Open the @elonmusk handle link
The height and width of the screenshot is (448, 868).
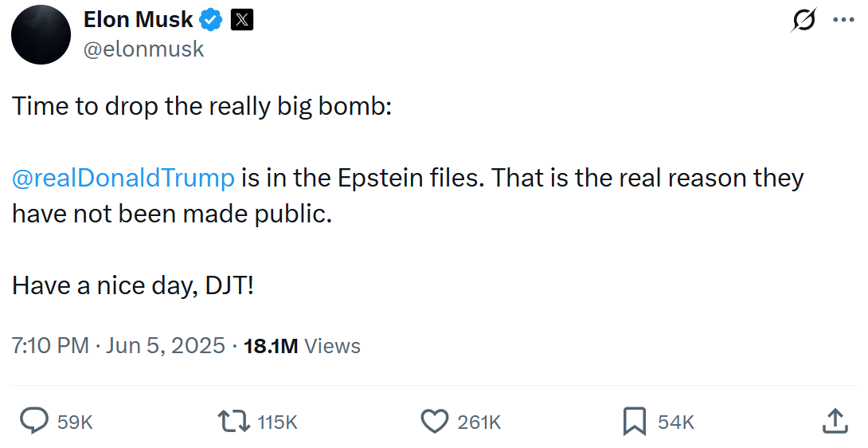pyautogui.click(x=143, y=49)
